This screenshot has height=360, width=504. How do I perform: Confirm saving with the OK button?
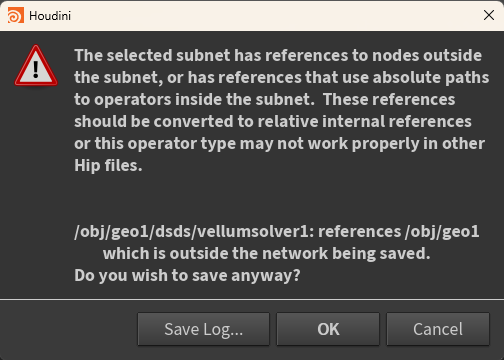(328, 329)
